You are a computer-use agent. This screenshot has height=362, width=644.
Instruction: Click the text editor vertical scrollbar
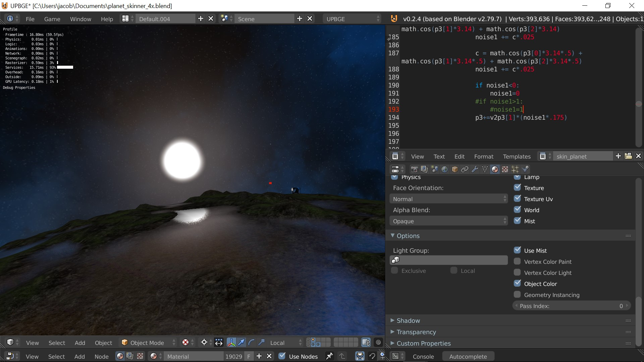(639, 87)
